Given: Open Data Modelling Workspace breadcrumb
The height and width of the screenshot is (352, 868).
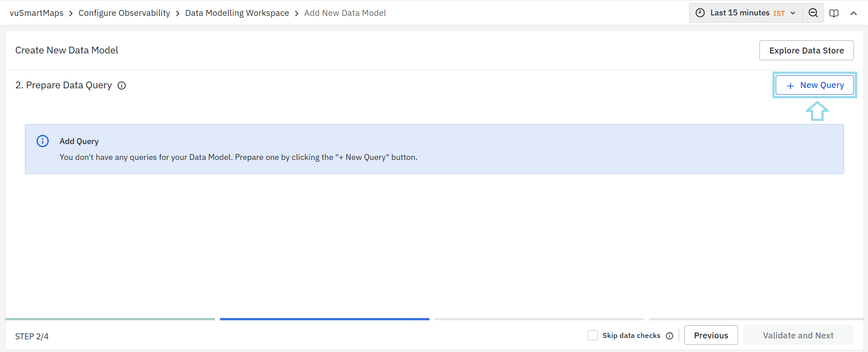Looking at the screenshot, I should click(237, 13).
